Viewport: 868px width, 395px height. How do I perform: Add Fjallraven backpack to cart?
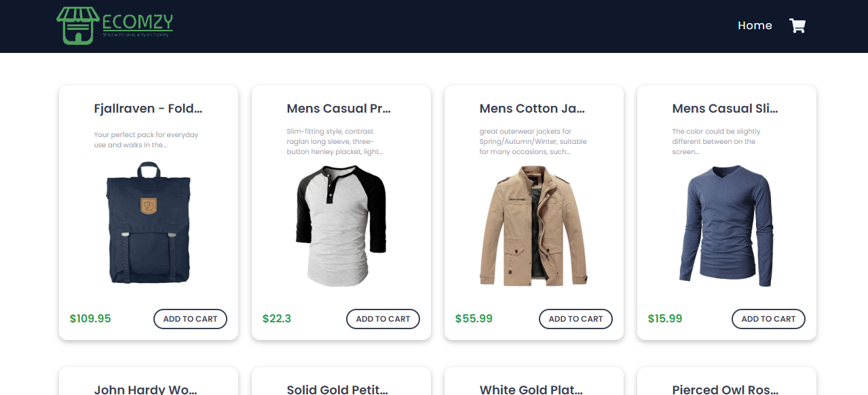click(x=190, y=319)
